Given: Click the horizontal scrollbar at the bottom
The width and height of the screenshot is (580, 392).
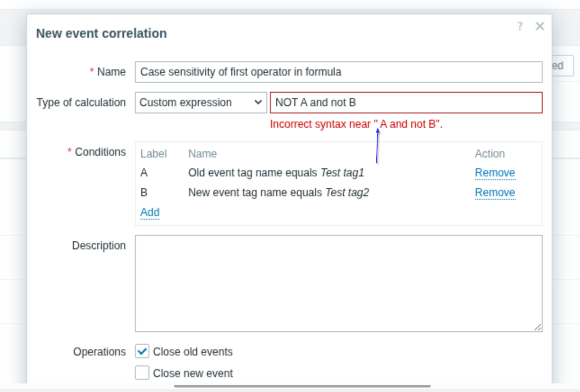Looking at the screenshot, I should click(302, 386).
